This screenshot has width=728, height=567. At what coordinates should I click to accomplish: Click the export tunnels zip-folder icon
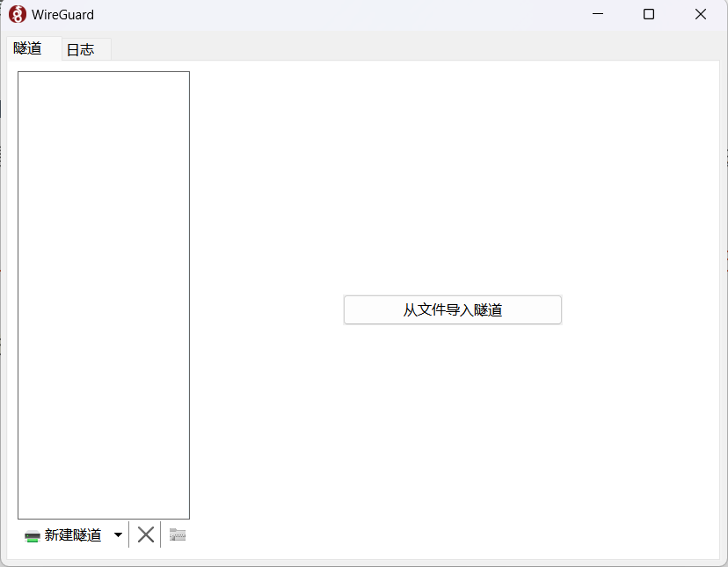tap(177, 535)
